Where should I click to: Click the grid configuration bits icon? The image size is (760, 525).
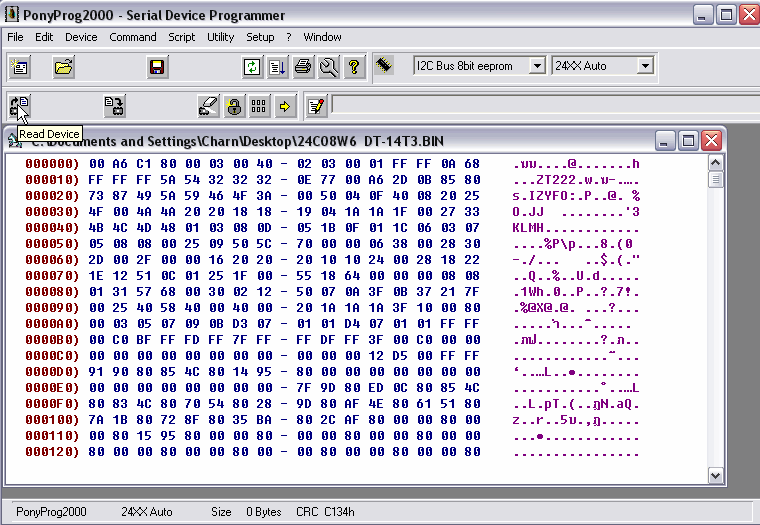point(259,106)
